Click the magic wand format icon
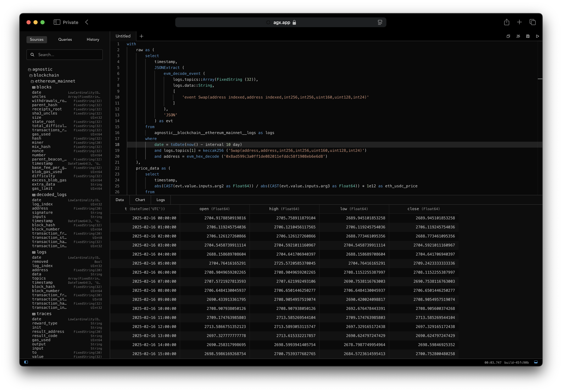Image resolution: width=562 pixels, height=392 pixels. (x=518, y=36)
